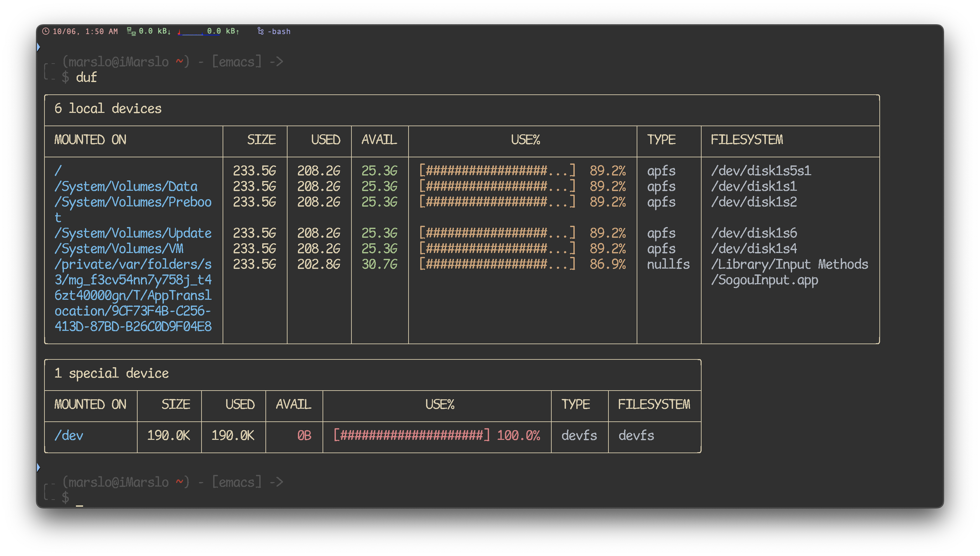Click the '6 local devices' table title
The height and width of the screenshot is (556, 980).
(x=108, y=108)
